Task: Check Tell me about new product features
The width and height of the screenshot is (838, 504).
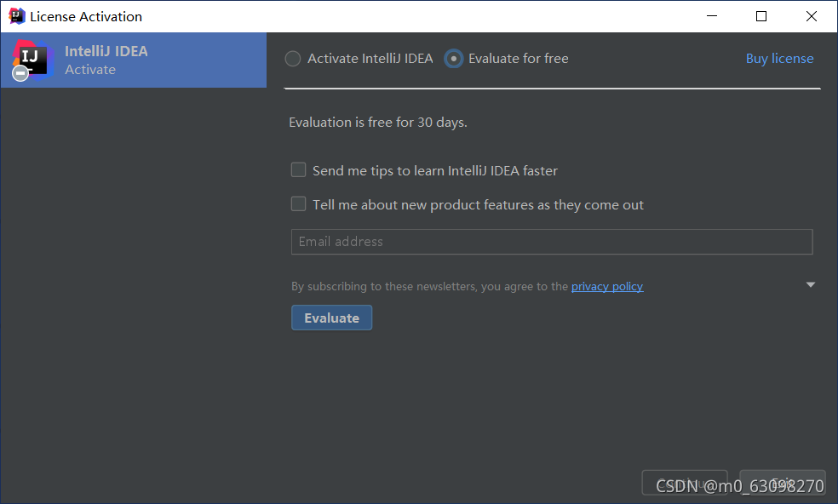Action: click(298, 203)
